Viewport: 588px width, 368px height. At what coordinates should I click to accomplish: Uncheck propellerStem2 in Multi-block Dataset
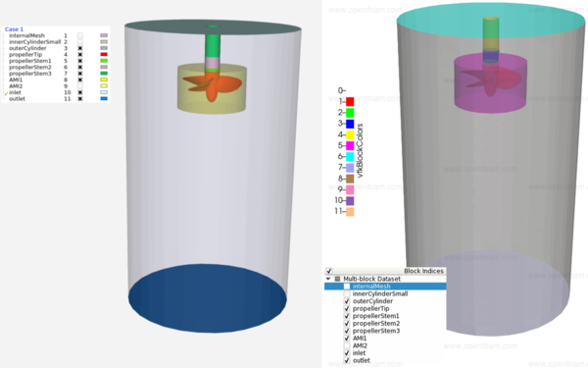pyautogui.click(x=347, y=324)
